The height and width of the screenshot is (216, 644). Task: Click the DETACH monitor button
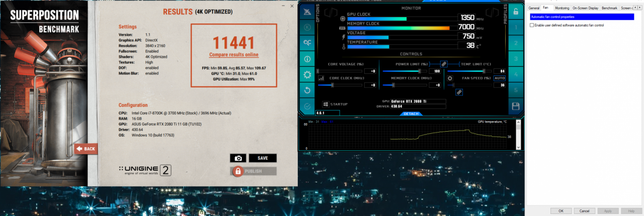[411, 114]
